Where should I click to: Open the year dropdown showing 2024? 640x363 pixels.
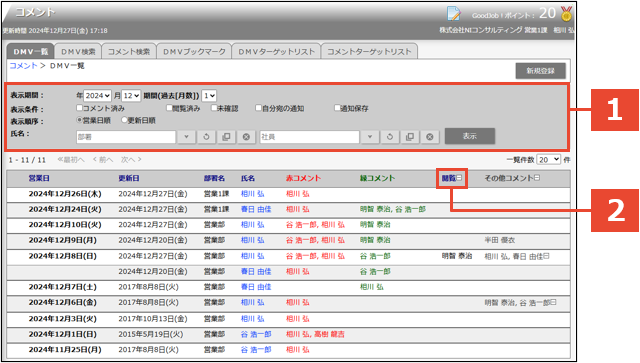98,96
